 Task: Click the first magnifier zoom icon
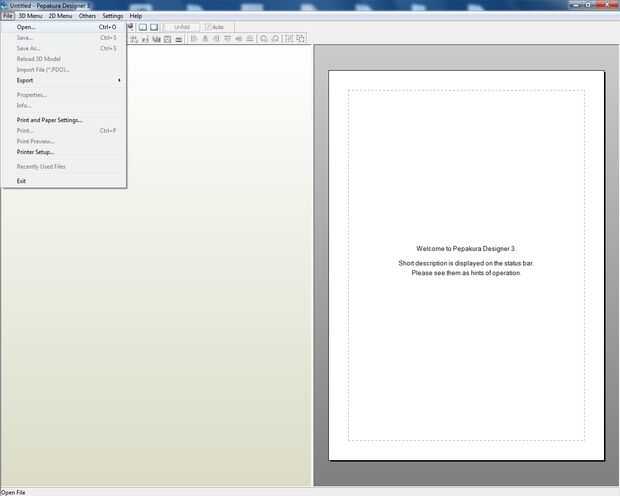pos(263,38)
